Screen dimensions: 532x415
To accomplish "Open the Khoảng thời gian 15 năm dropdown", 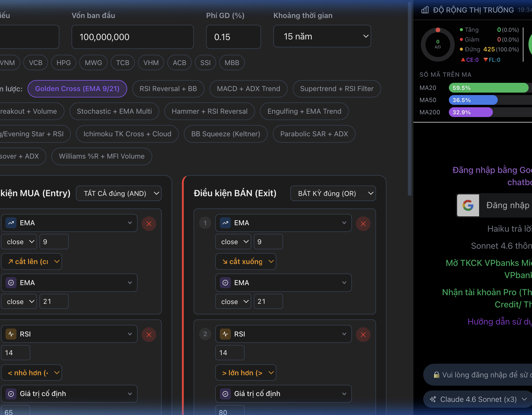I will point(322,36).
